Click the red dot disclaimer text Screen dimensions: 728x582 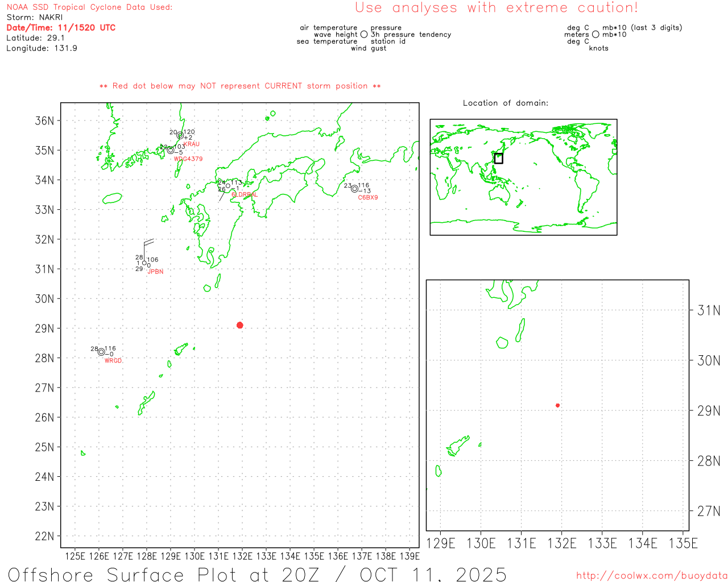point(240,86)
